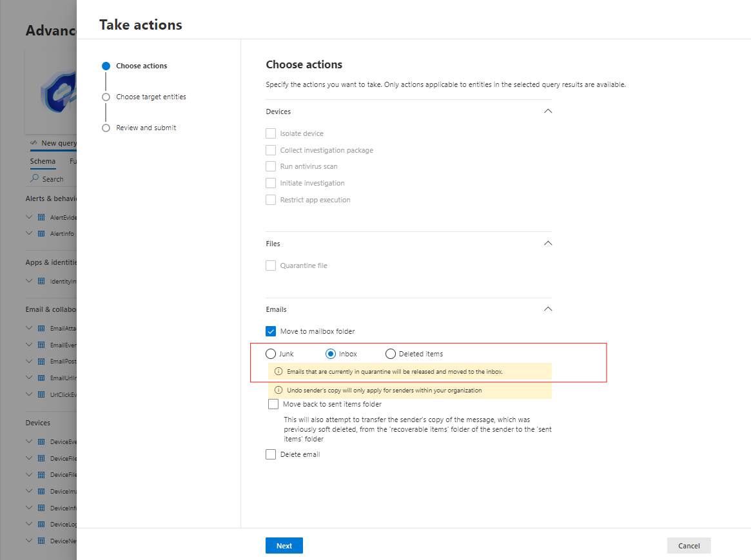Click info icon in quarantine release notice
Screen dimensions: 751x560
tap(278, 371)
